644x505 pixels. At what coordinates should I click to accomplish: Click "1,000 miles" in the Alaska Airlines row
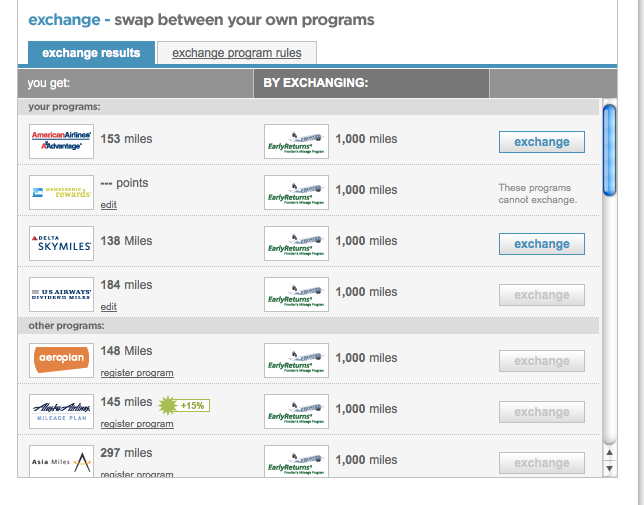click(x=366, y=409)
